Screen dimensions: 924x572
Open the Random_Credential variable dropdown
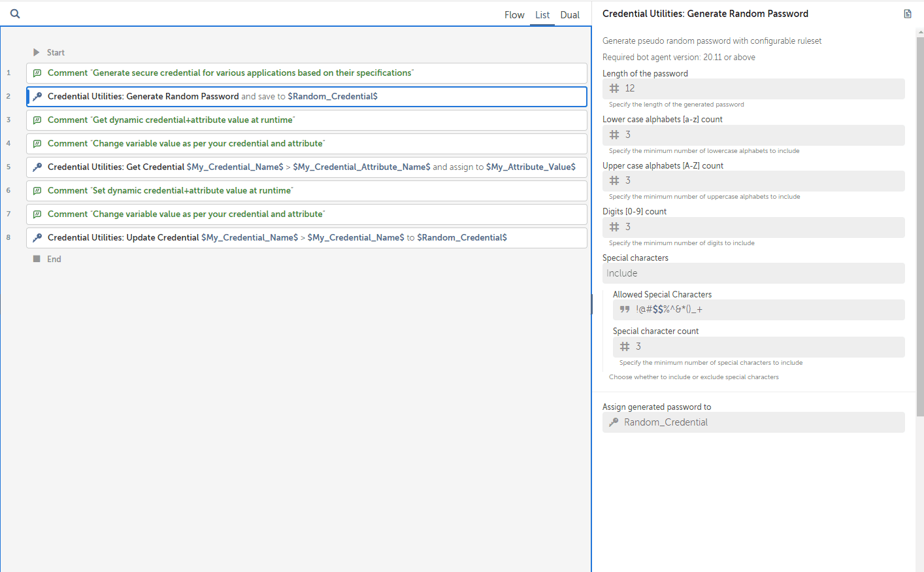point(753,422)
